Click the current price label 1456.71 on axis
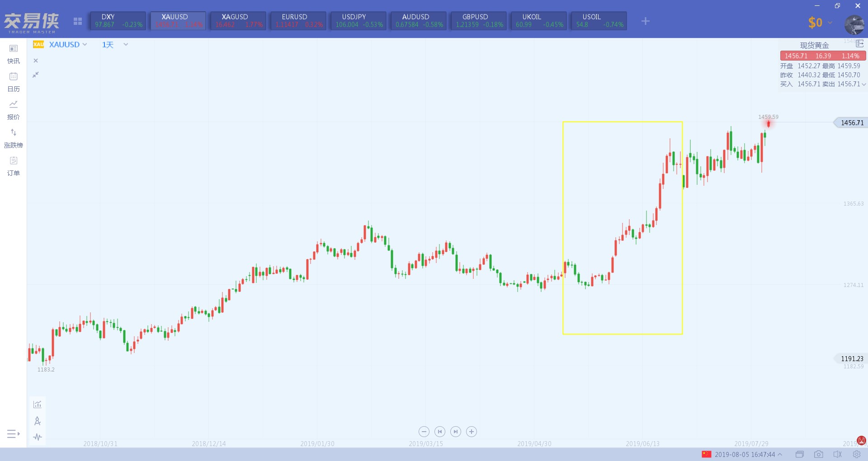868x461 pixels. 851,122
